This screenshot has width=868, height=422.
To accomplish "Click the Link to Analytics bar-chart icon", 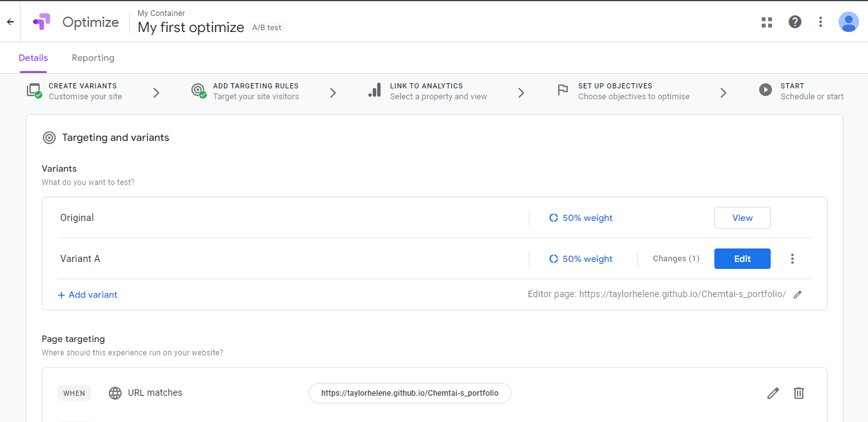I will [x=374, y=90].
